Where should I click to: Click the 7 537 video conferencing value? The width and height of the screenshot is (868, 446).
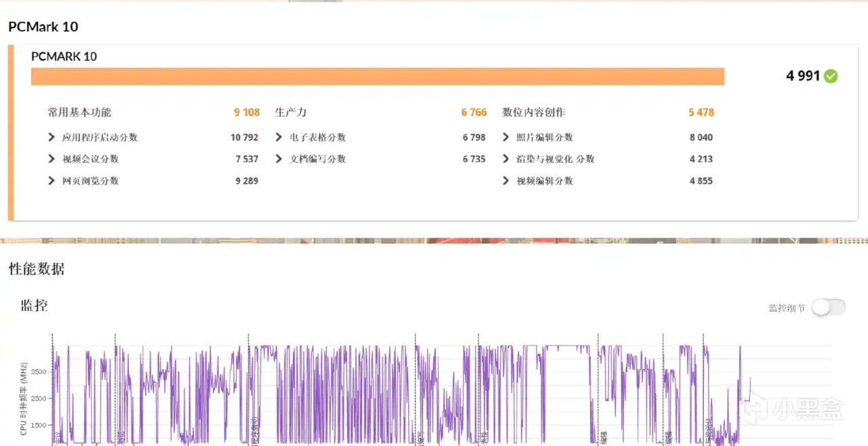click(x=247, y=159)
